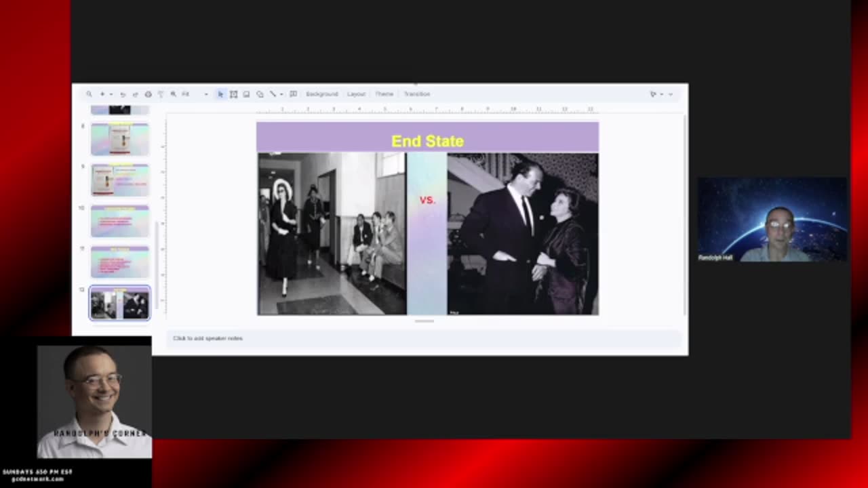Viewport: 868px width, 488px height.
Task: Select the Paint format tool
Action: (x=161, y=94)
